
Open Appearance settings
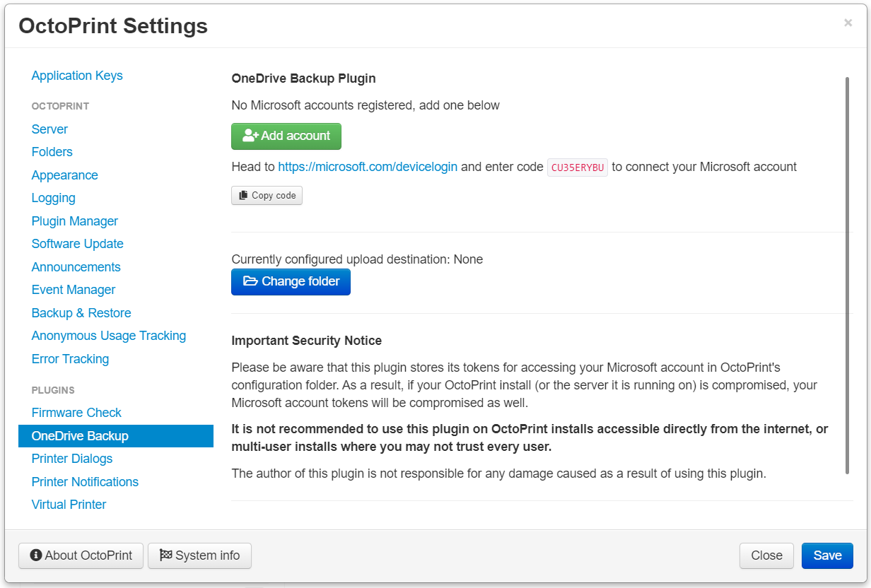[x=65, y=175]
